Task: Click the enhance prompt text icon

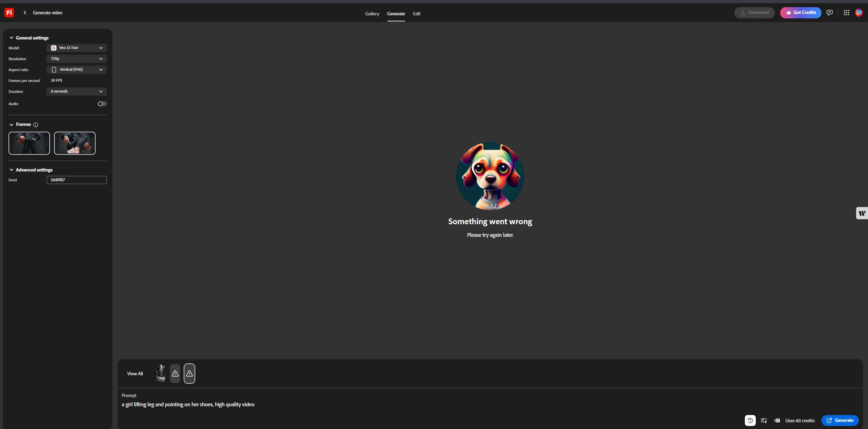Action: pyautogui.click(x=764, y=420)
